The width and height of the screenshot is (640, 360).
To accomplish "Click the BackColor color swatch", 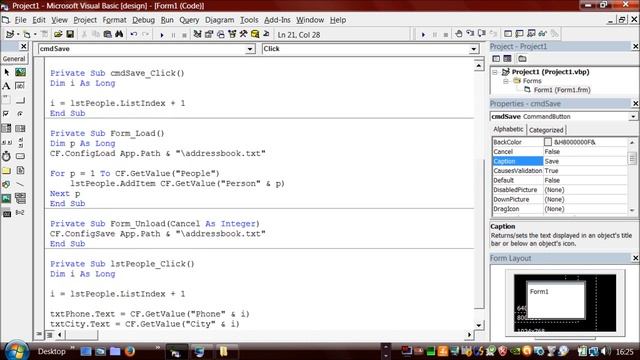I will pos(548,142).
